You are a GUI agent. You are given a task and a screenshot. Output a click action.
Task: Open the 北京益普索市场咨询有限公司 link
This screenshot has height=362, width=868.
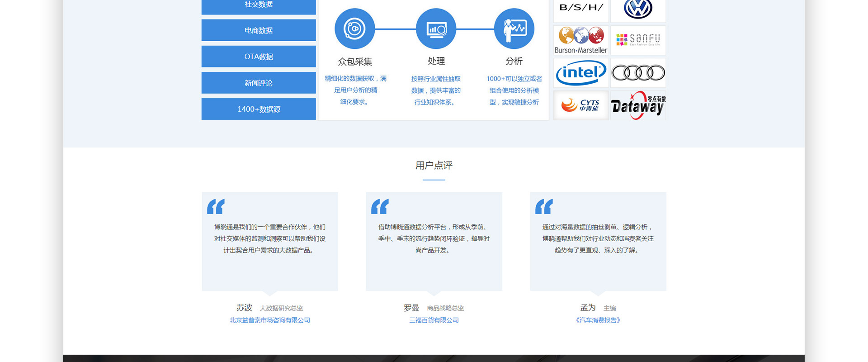(x=270, y=320)
